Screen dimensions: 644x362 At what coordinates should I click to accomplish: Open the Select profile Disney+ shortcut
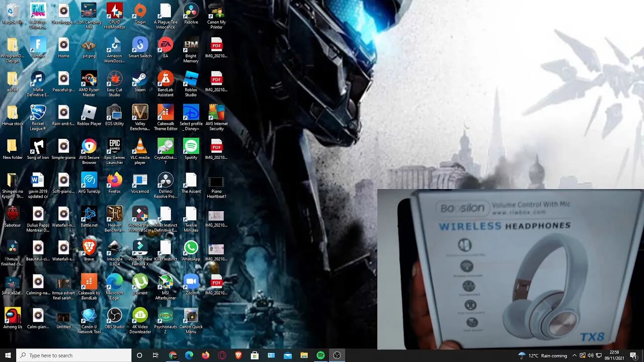[191, 118]
